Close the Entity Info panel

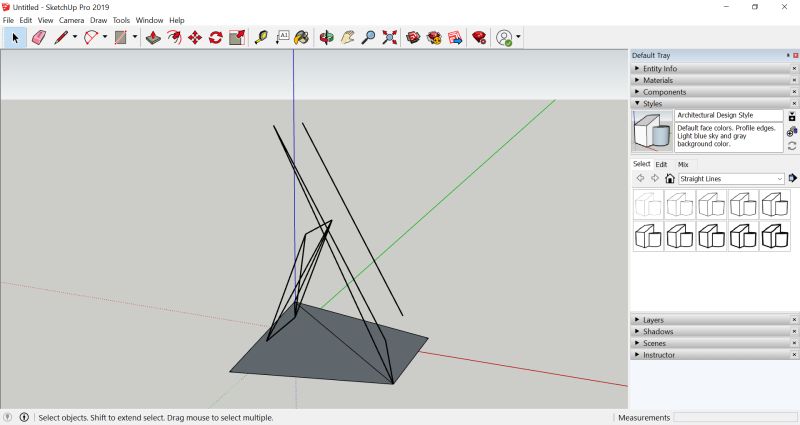794,68
